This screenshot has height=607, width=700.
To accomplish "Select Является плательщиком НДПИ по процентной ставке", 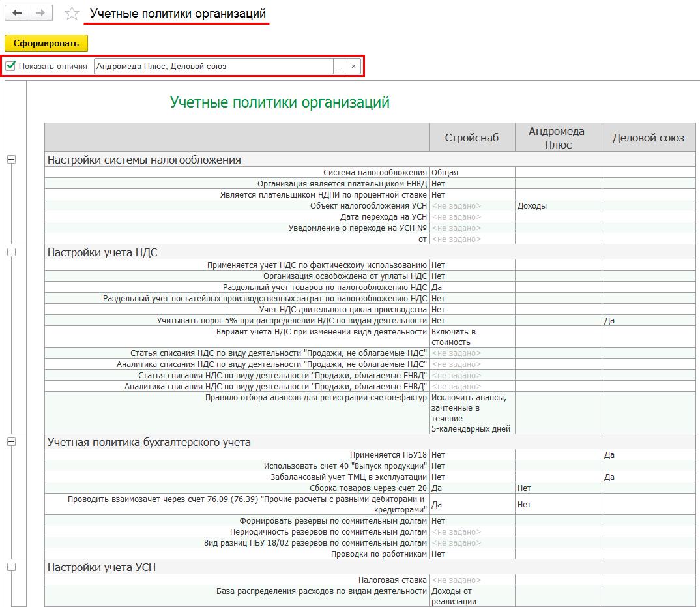I will [323, 195].
